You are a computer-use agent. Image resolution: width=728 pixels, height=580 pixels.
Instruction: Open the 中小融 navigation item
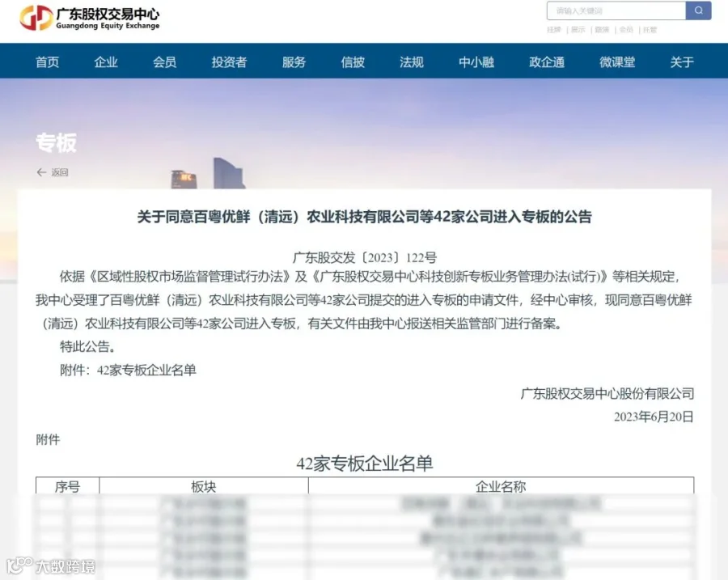[x=476, y=61]
